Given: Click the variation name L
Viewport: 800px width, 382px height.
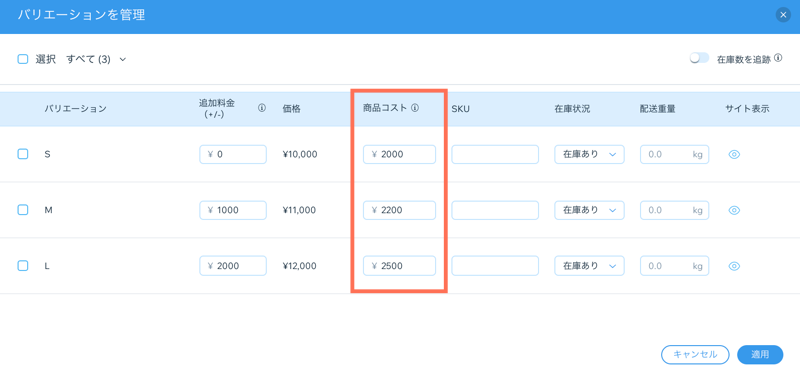Looking at the screenshot, I should click(47, 266).
